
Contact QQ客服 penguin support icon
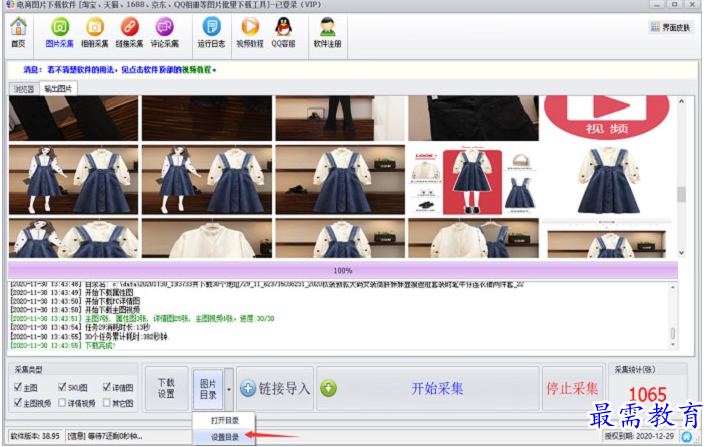(x=283, y=32)
